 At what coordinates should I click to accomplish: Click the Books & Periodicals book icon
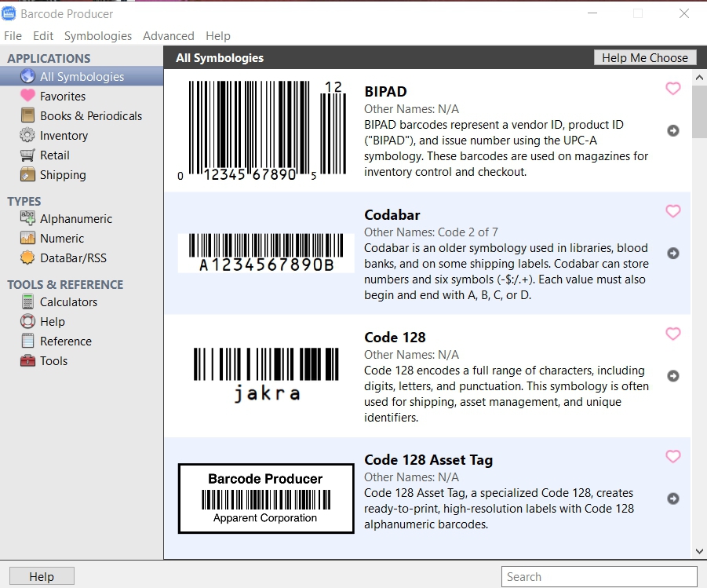(x=27, y=115)
